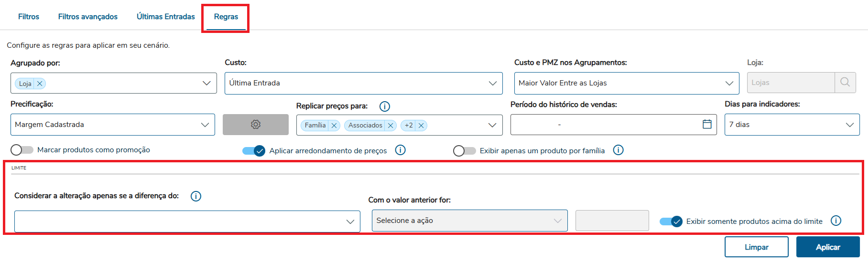
Task: Click the gear settings icon button
Action: (x=256, y=125)
